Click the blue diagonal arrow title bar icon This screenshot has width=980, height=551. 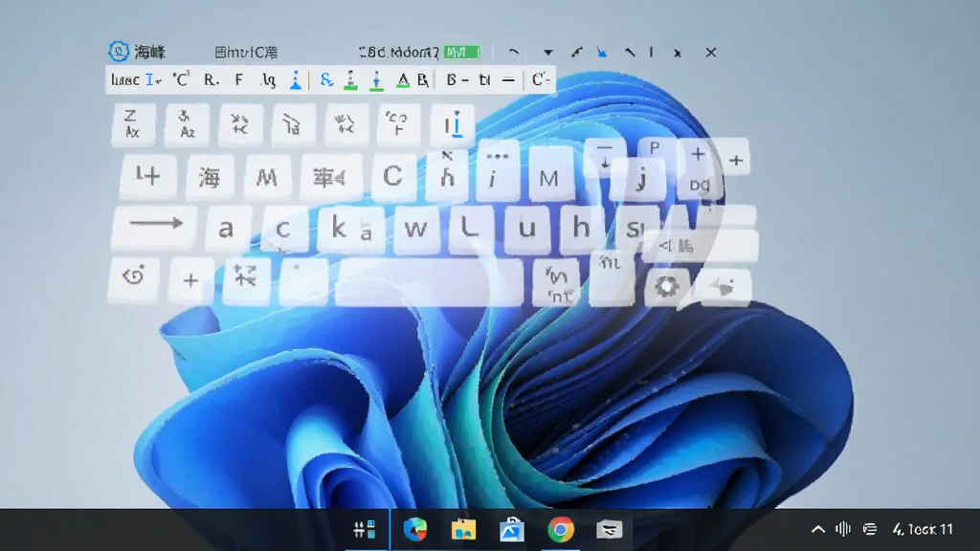coord(601,53)
